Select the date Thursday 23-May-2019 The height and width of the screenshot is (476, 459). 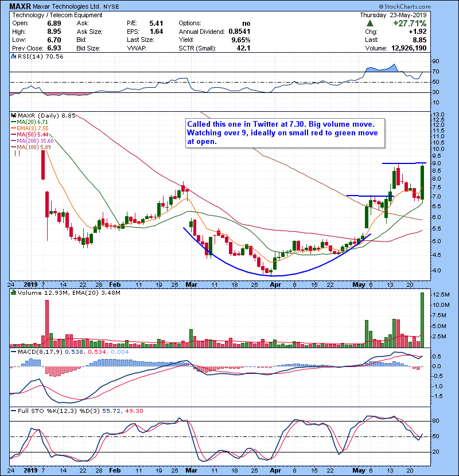(x=393, y=15)
